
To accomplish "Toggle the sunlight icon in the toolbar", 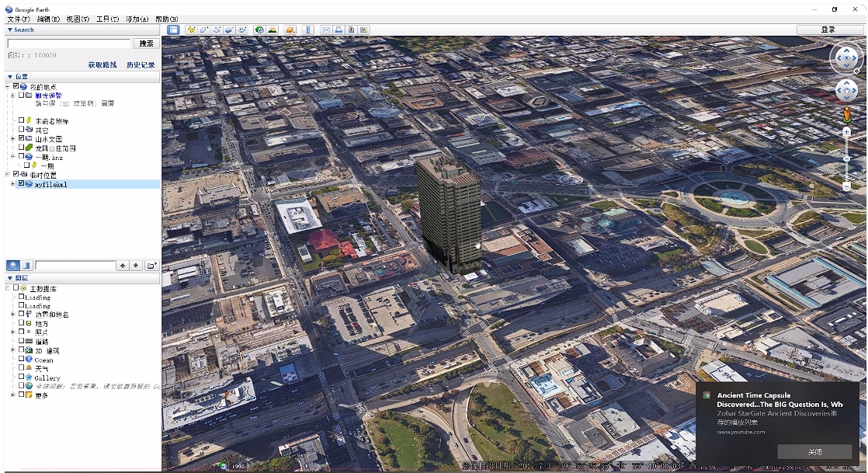I will (273, 30).
